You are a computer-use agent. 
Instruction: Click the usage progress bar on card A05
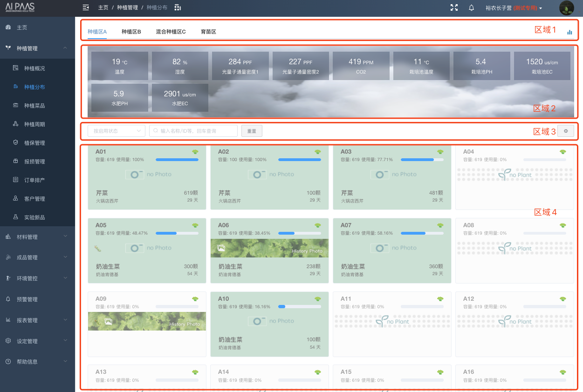point(177,233)
